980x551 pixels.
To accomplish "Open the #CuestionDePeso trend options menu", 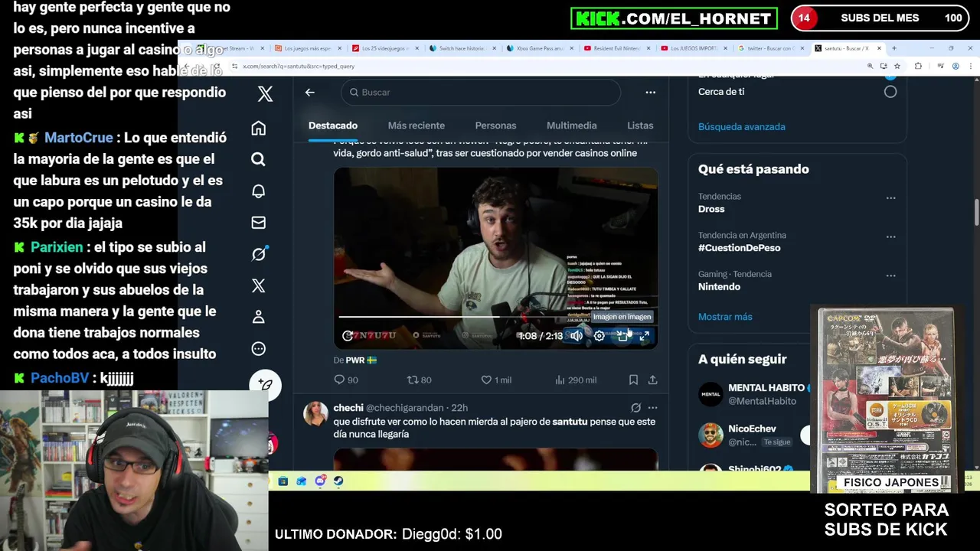I will point(890,236).
